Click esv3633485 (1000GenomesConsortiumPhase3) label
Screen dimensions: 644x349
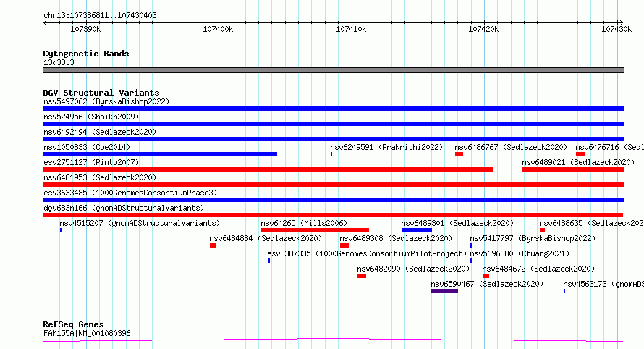[130, 193]
